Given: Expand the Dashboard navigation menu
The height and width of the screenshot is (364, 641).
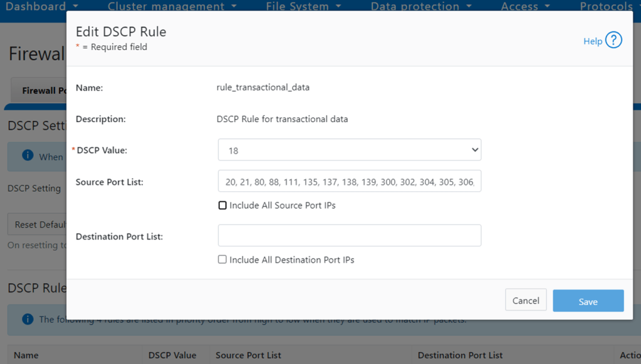Looking at the screenshot, I should [41, 7].
